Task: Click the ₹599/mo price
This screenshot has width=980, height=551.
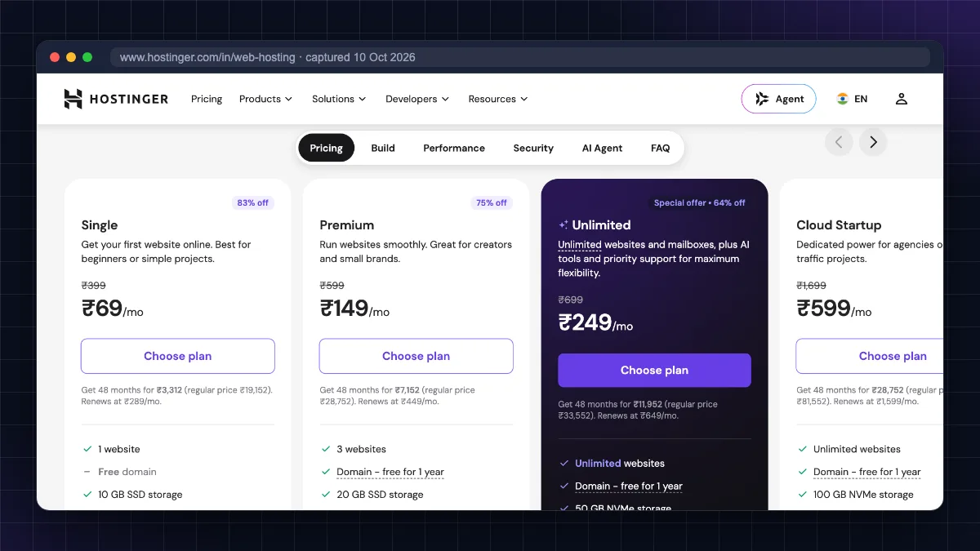Action: coord(834,309)
